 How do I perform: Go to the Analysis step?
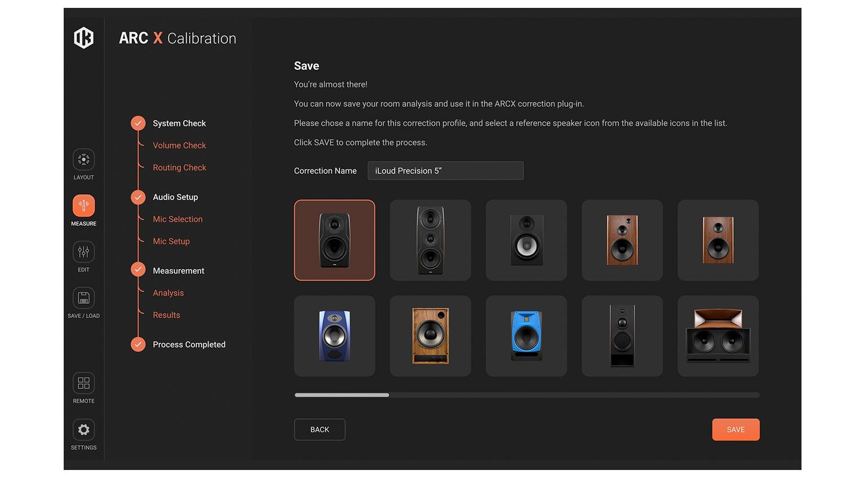(168, 293)
